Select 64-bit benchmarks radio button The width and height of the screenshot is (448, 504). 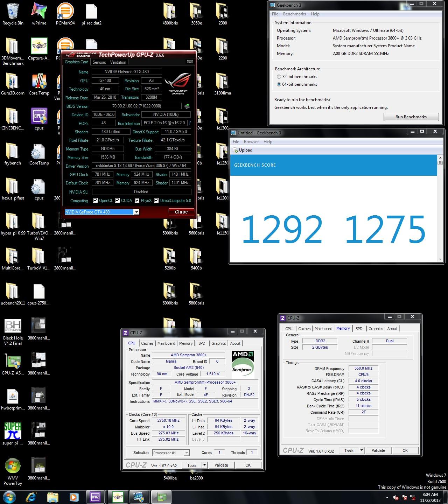tap(279, 84)
